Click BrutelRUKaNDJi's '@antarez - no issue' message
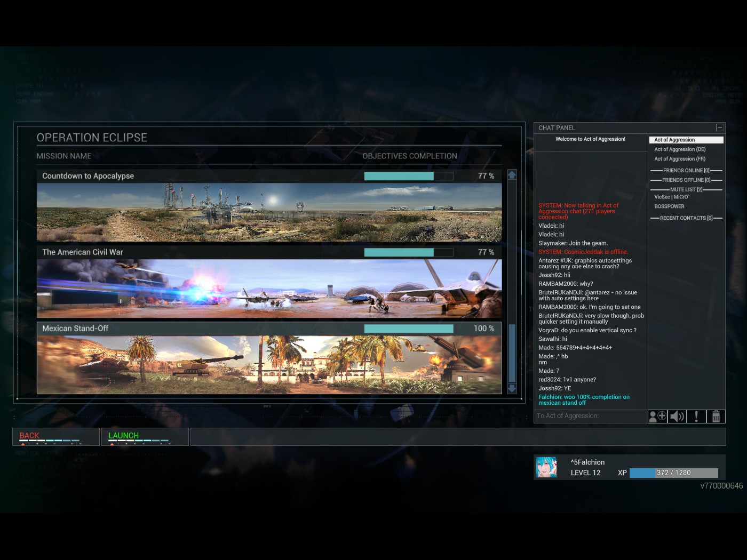Screen dimensions: 747x560 [x=587, y=295]
